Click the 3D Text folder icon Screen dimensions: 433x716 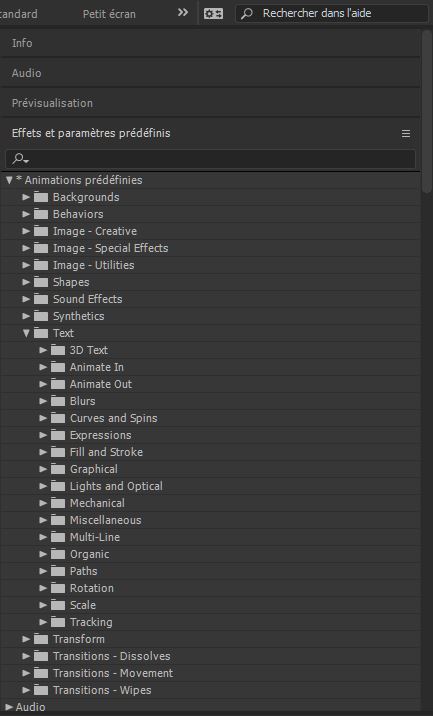[58, 350]
